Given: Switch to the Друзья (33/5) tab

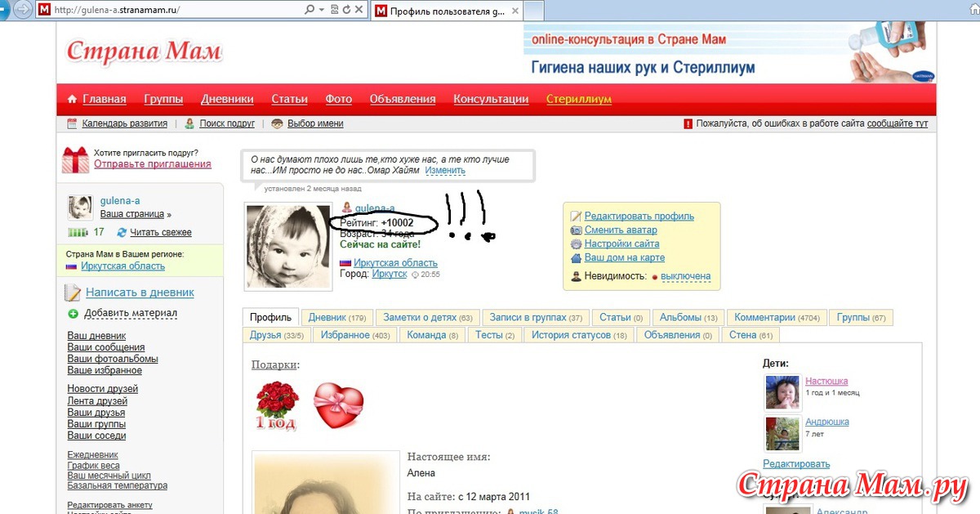Looking at the screenshot, I should click(277, 334).
